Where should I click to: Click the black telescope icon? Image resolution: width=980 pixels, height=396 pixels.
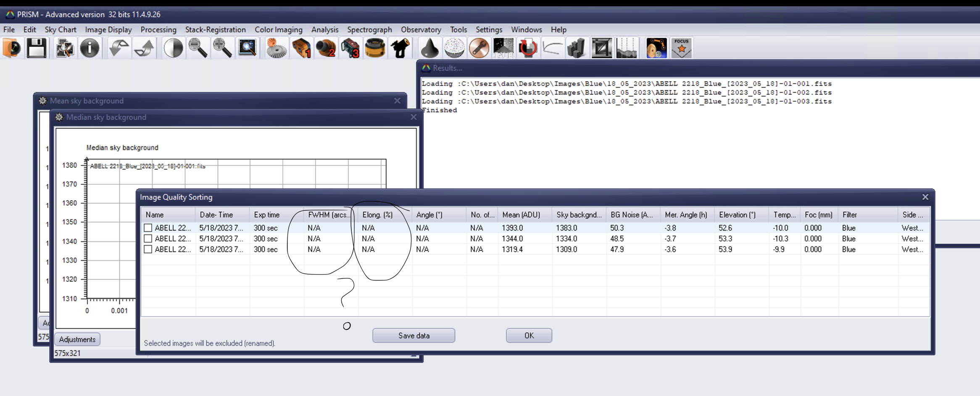pyautogui.click(x=400, y=48)
